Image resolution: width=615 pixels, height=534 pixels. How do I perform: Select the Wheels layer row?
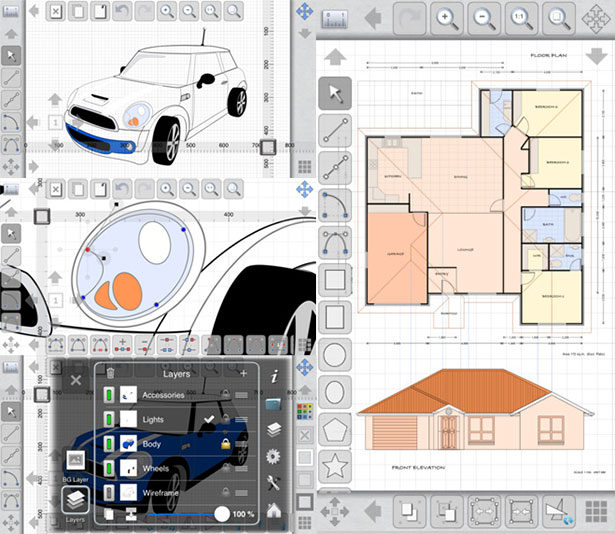tap(177, 468)
